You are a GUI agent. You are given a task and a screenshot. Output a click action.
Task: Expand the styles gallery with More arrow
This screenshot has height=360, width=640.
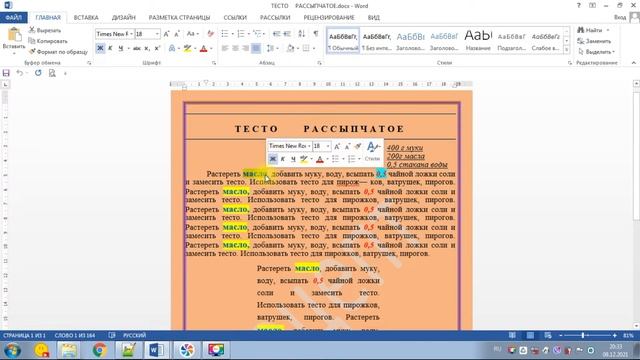click(566, 50)
